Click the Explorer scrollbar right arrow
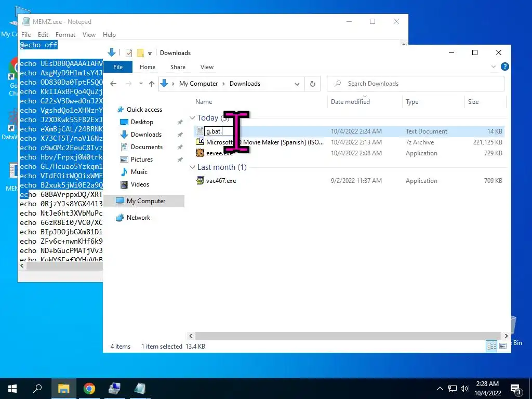This screenshot has height=399, width=532. click(506, 336)
